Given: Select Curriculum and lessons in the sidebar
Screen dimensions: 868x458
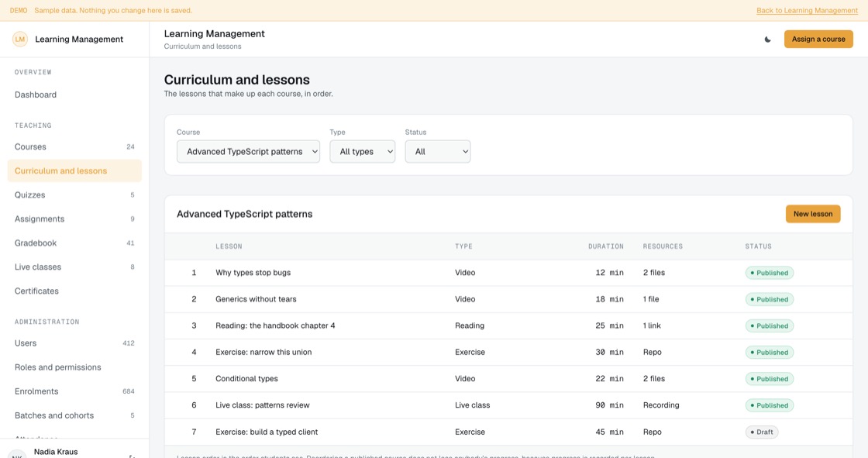Looking at the screenshot, I should pos(74,170).
